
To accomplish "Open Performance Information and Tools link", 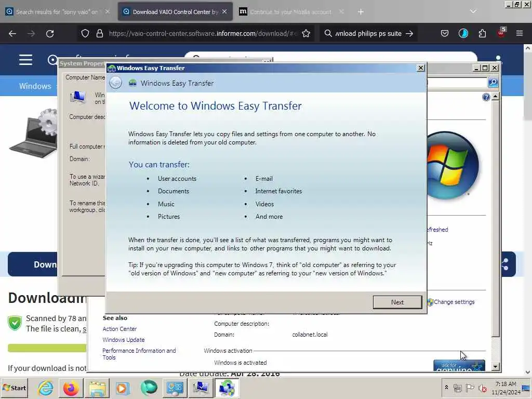I will [x=139, y=354].
